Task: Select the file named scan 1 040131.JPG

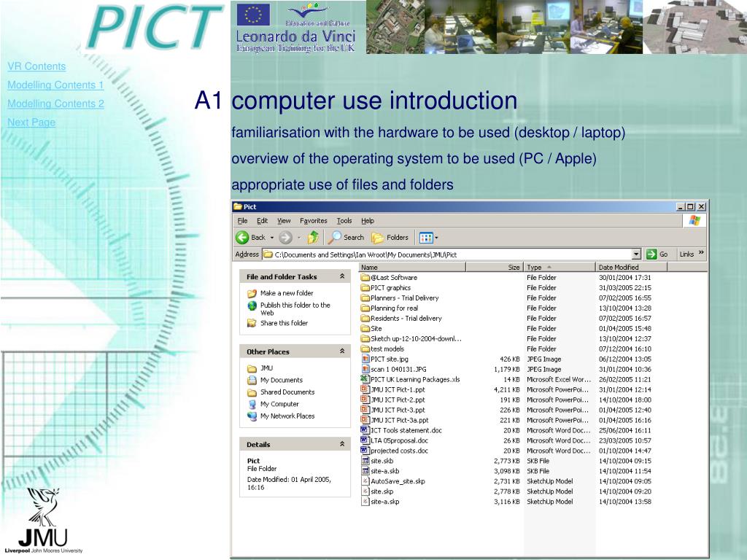Action: [x=398, y=370]
